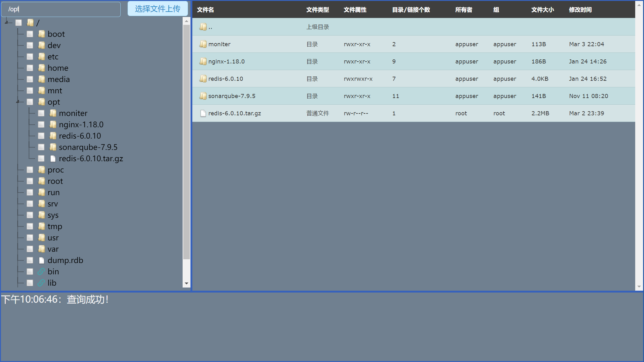This screenshot has height=362, width=644.
Task: Sort by 文件属性 column header
Action: [x=355, y=10]
